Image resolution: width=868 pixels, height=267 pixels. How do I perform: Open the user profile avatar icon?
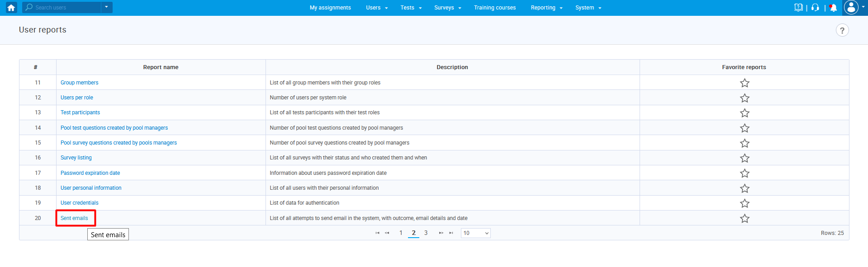point(851,7)
